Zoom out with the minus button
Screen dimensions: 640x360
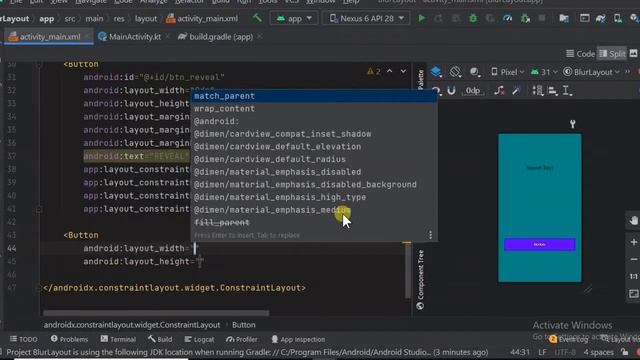633,259
